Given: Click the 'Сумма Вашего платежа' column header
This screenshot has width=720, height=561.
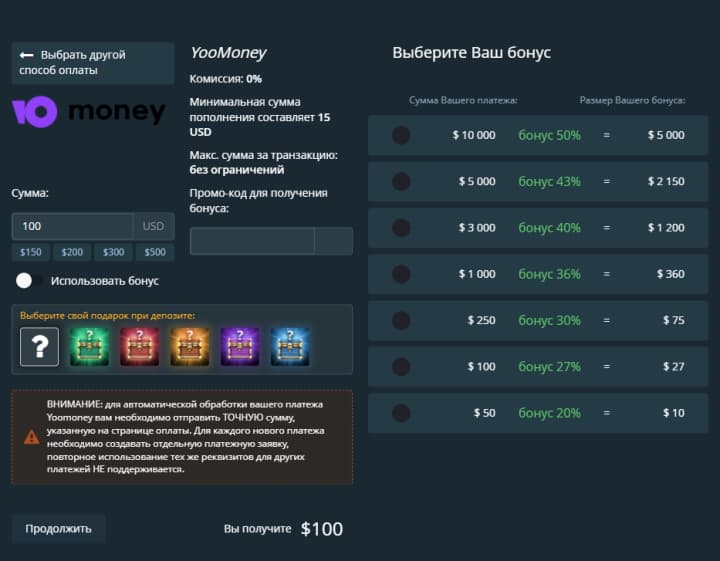Looking at the screenshot, I should point(463,100).
